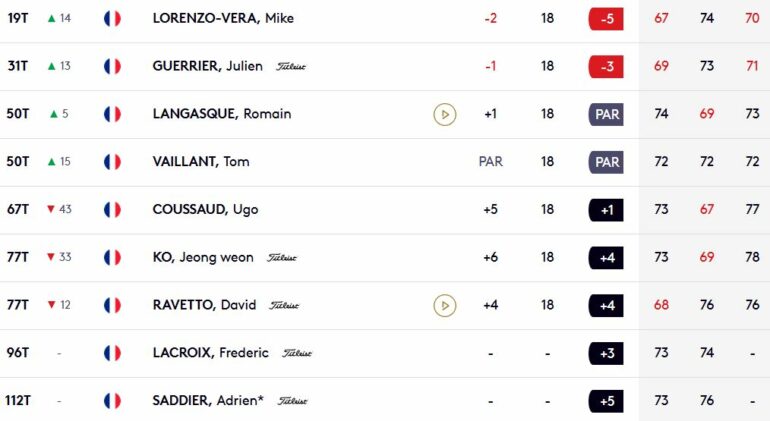Click Coussaud's +1 total badge
Image resolution: width=770 pixels, height=421 pixels.
point(606,210)
